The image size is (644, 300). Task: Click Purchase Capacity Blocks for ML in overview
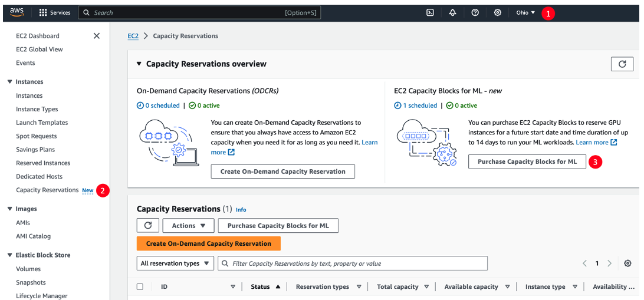pyautogui.click(x=527, y=161)
